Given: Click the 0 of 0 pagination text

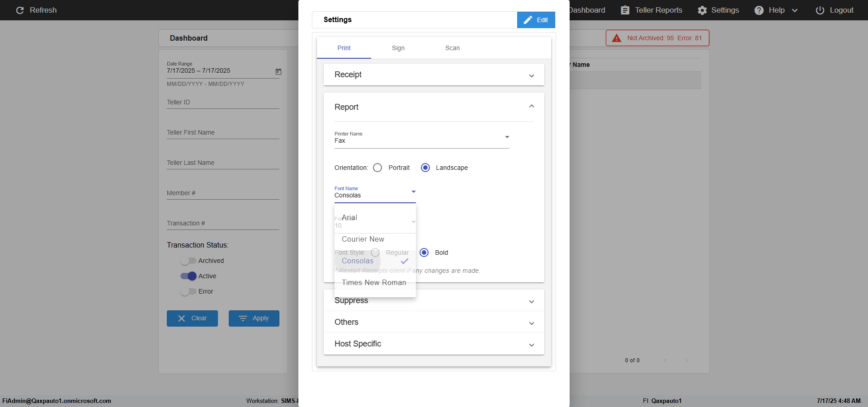Looking at the screenshot, I should point(632,360).
